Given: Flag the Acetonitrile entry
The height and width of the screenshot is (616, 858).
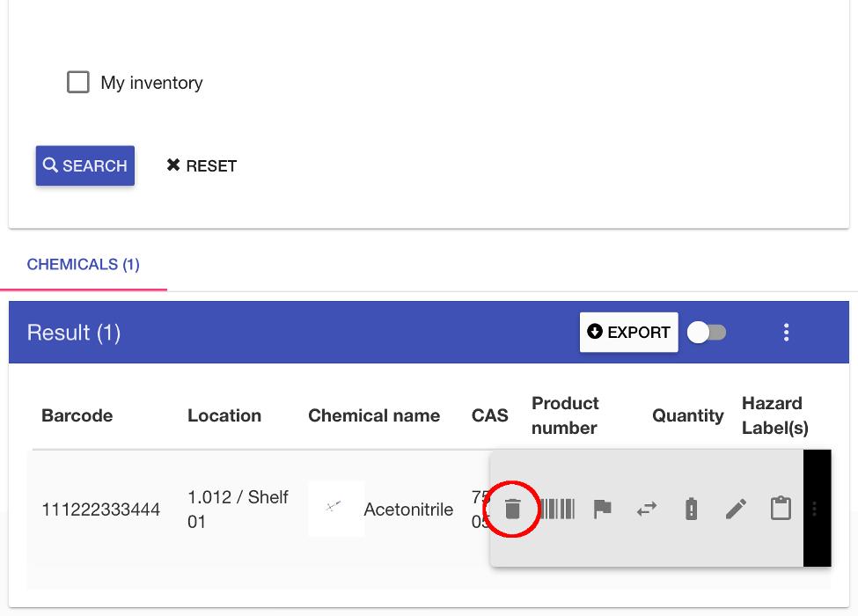Looking at the screenshot, I should click(602, 509).
